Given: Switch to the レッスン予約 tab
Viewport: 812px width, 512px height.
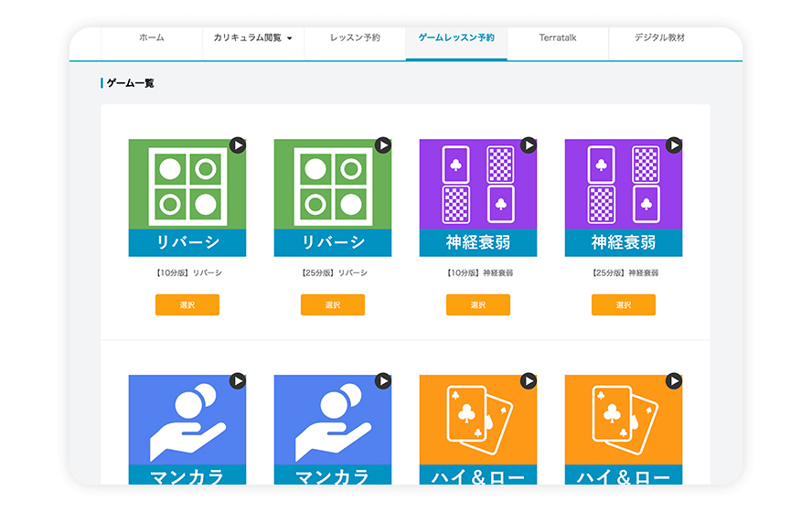Looking at the screenshot, I should coord(355,38).
